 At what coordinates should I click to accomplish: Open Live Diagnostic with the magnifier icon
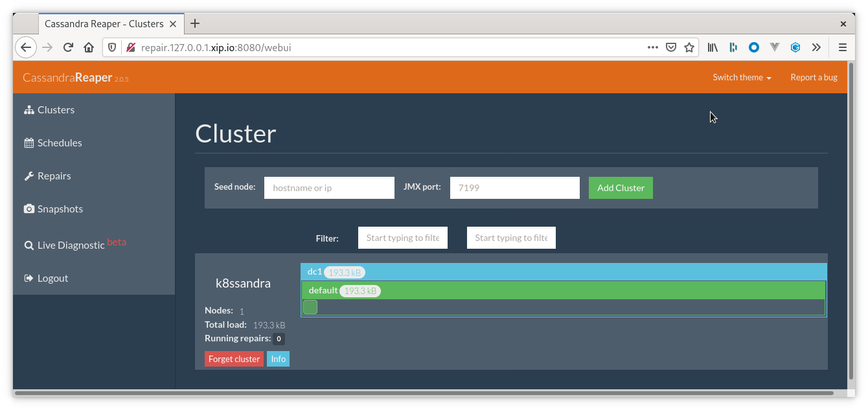29,245
